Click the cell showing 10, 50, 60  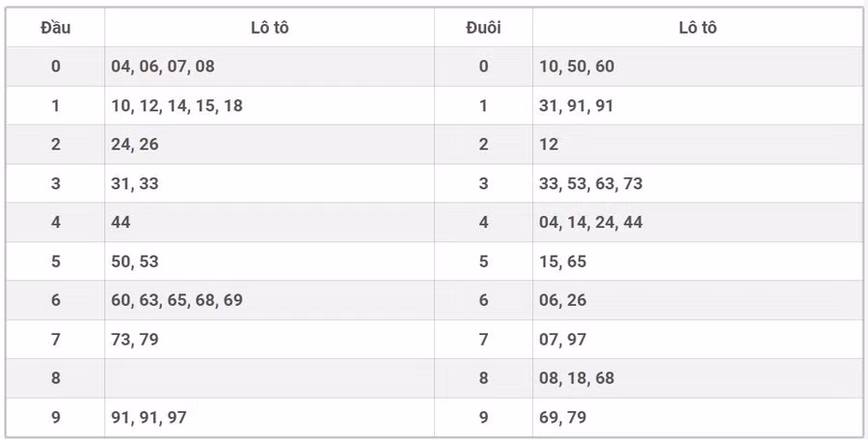coord(577,67)
